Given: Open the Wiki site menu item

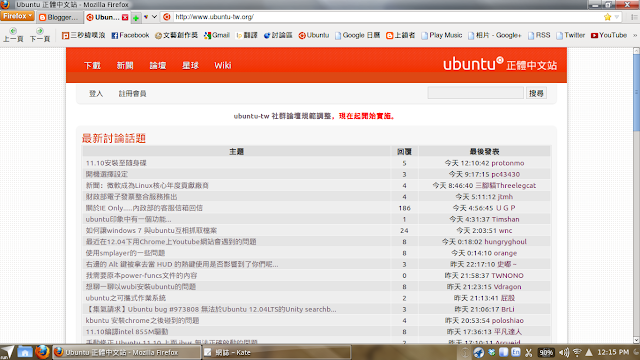Looking at the screenshot, I should click(223, 65).
